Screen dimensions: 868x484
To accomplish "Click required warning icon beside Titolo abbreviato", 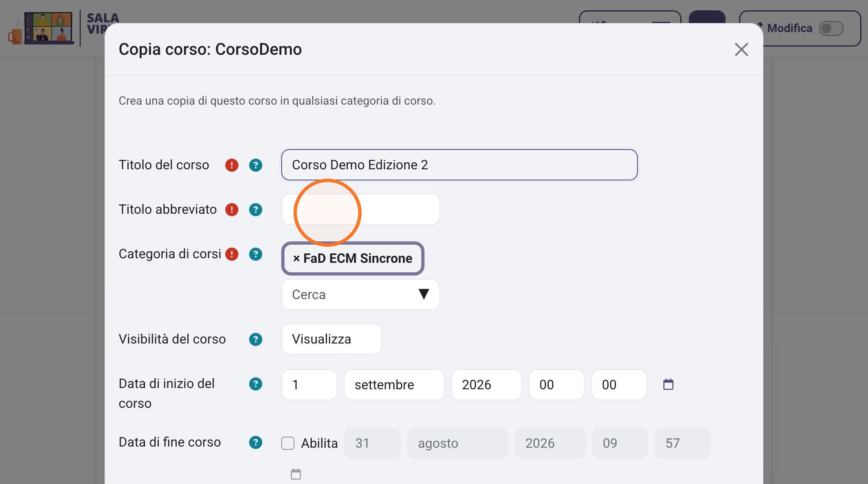I will (232, 210).
